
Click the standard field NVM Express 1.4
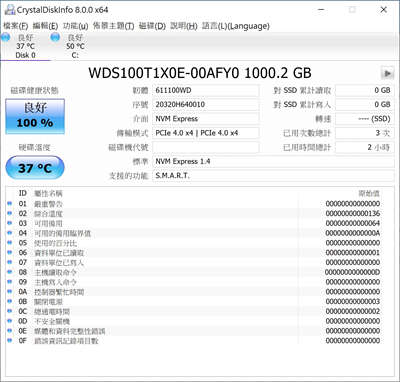pyautogui.click(x=273, y=162)
